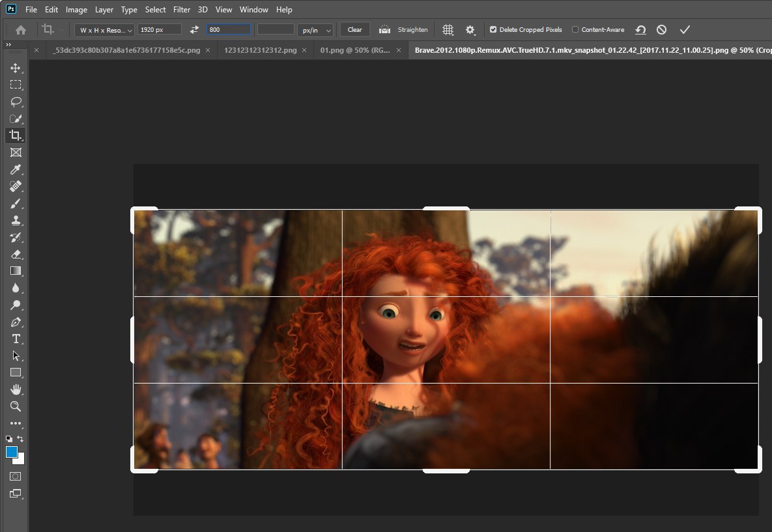The image size is (772, 532).
Task: Click the height field showing 800
Action: point(229,29)
